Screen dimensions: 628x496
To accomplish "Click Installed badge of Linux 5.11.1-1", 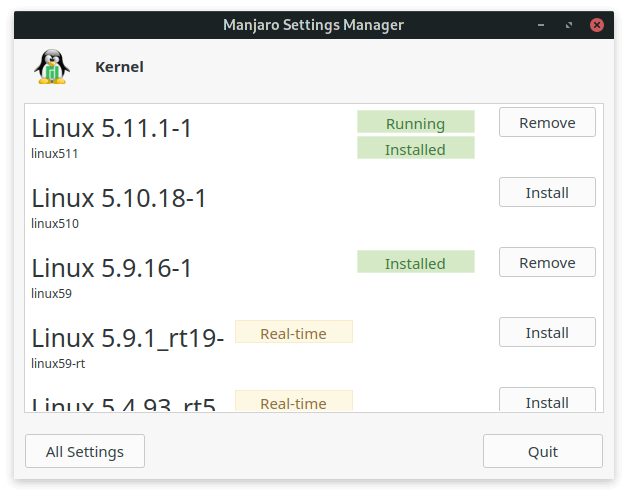I will (x=416, y=148).
